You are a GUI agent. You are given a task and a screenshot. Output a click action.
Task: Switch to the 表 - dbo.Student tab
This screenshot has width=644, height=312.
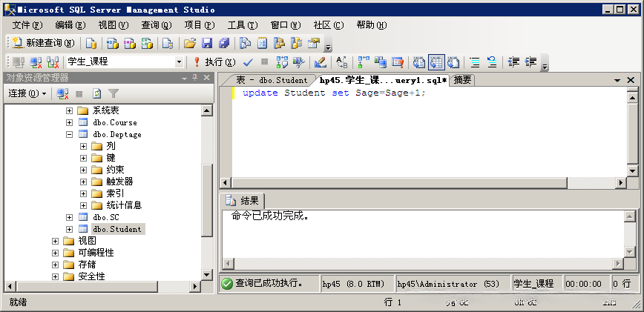[x=272, y=80]
